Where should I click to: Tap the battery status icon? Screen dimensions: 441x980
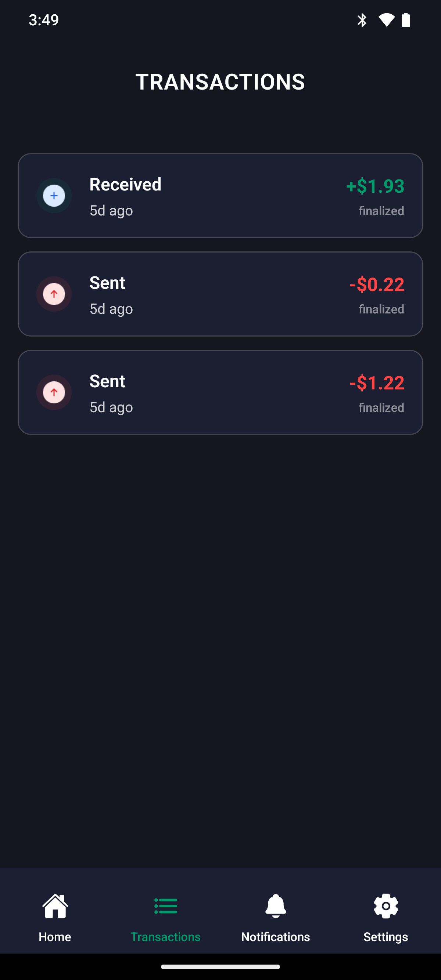point(406,20)
